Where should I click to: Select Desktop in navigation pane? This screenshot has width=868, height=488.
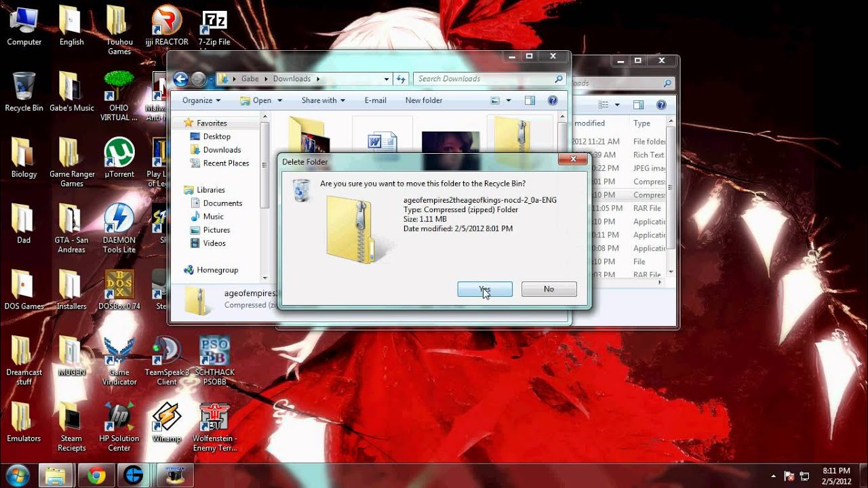(x=217, y=136)
